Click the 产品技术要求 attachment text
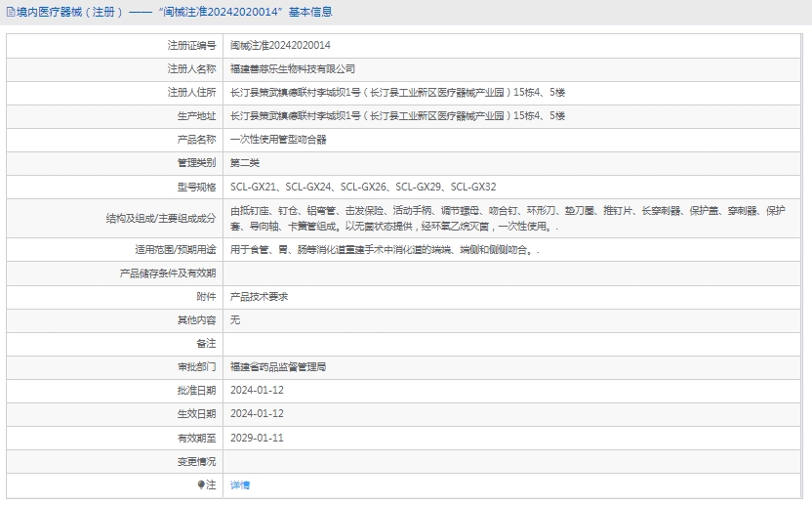 pos(259,296)
